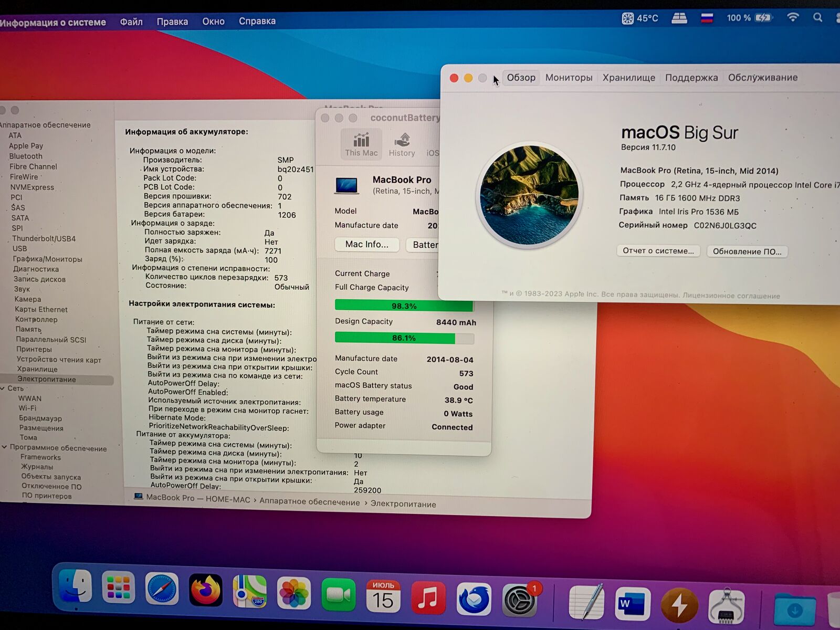840x630 pixels.
Task: Click Обновление ПО button
Action: [747, 251]
